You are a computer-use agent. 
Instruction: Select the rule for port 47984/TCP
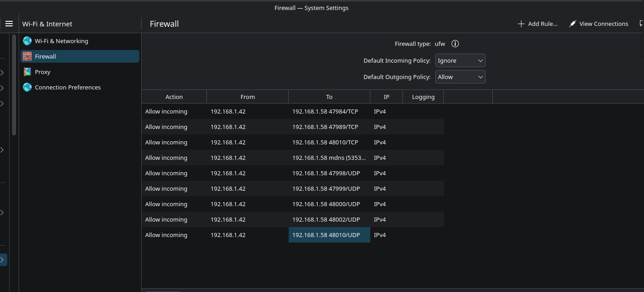pyautogui.click(x=324, y=111)
